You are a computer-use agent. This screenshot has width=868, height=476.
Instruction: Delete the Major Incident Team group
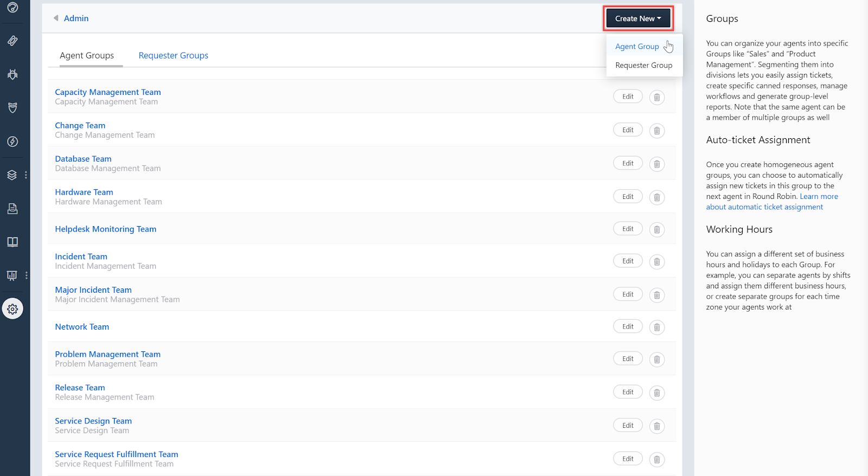tap(657, 295)
